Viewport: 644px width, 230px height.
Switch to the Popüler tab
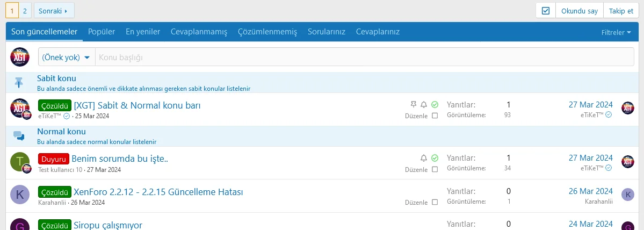coord(102,32)
